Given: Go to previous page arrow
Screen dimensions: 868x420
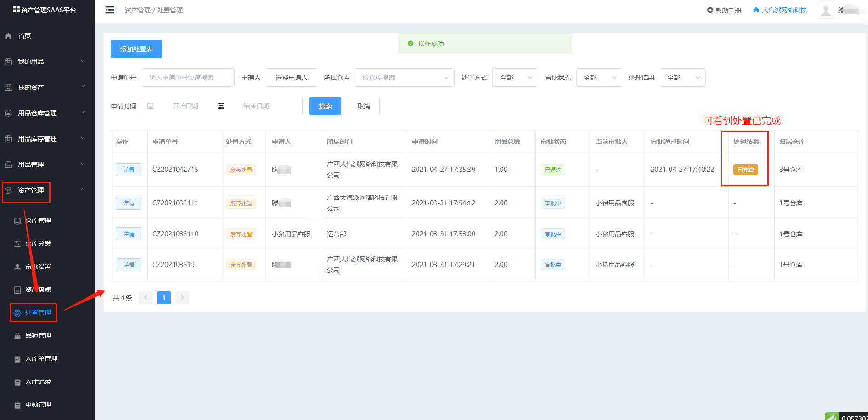Looking at the screenshot, I should coord(146,298).
